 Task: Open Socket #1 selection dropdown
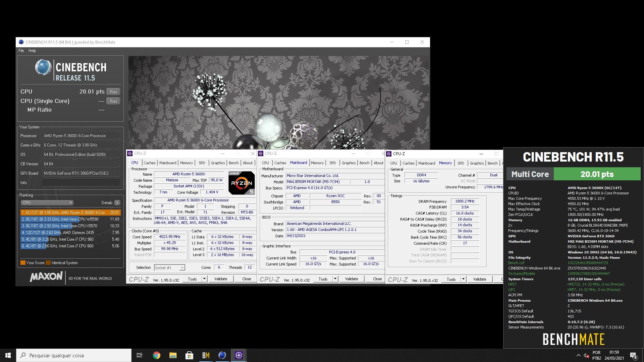click(x=169, y=267)
